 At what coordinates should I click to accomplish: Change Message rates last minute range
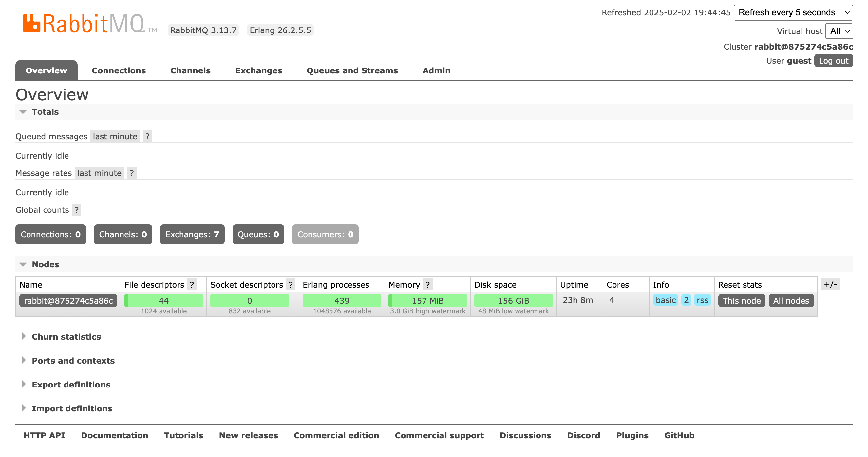click(x=99, y=173)
